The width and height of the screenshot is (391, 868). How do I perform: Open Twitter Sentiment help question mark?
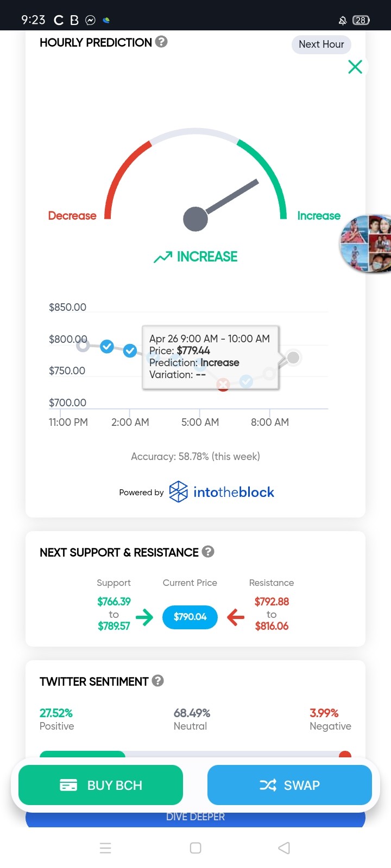(158, 681)
